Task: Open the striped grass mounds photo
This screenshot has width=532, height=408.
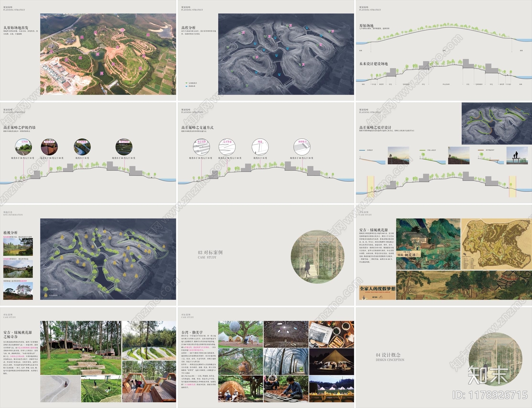Action: click(149, 340)
